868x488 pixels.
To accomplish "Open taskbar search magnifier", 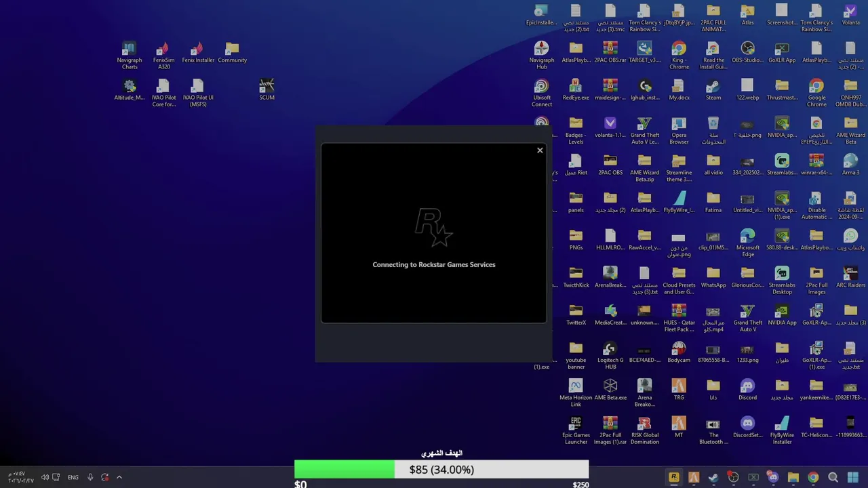I will point(833,477).
